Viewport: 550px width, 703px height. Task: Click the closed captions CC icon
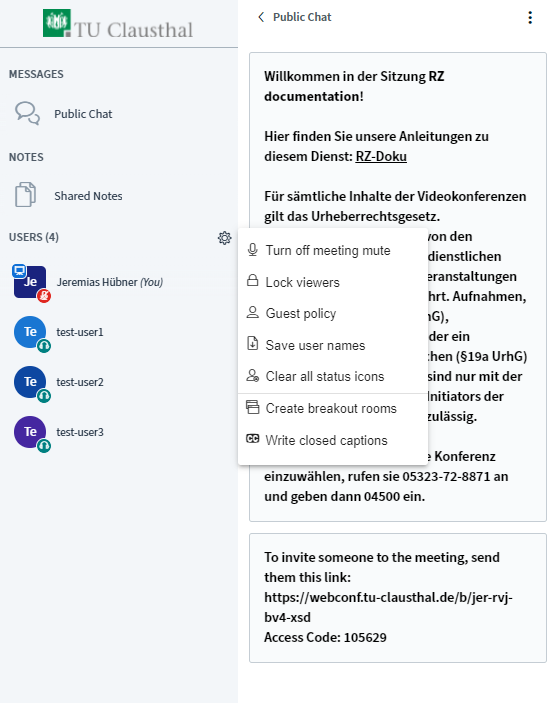[253, 439]
